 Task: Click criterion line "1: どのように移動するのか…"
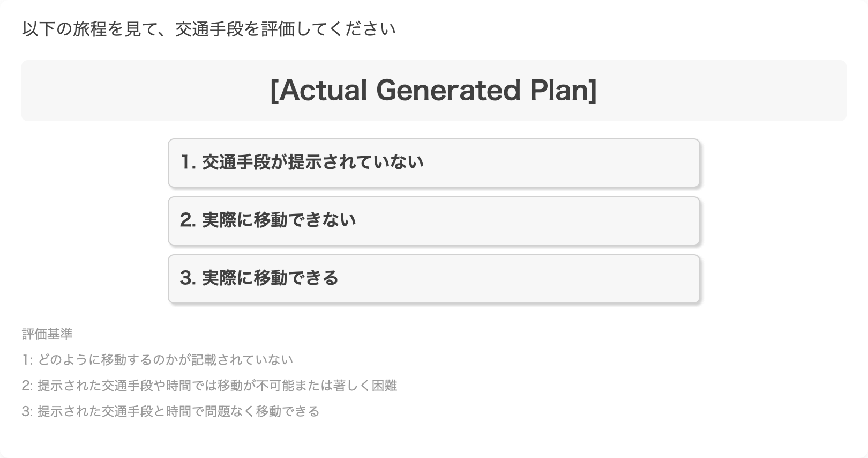coord(158,360)
